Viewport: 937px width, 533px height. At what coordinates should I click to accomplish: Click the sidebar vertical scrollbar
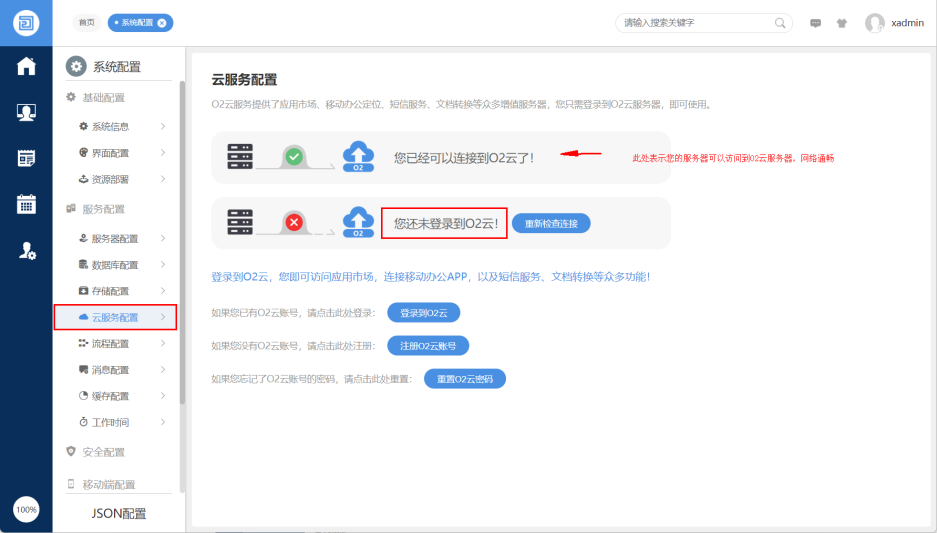[x=182, y=240]
